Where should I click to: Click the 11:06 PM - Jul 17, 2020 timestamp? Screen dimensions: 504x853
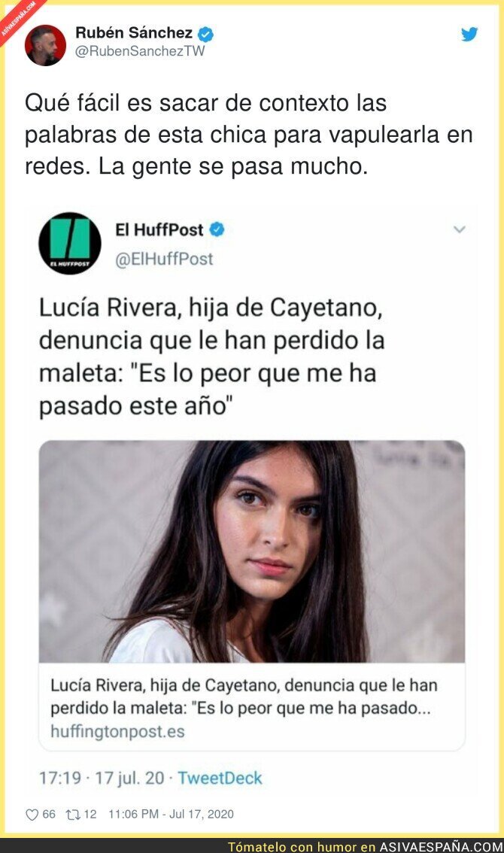pyautogui.click(x=171, y=815)
